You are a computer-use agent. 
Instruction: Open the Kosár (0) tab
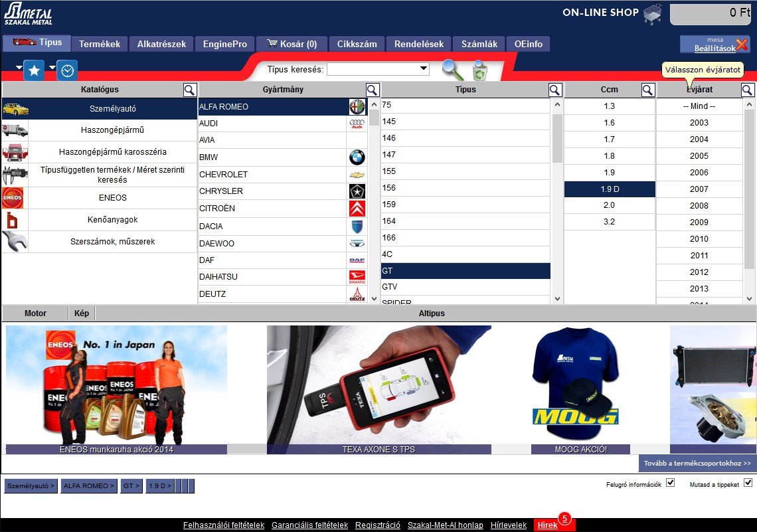coord(292,44)
